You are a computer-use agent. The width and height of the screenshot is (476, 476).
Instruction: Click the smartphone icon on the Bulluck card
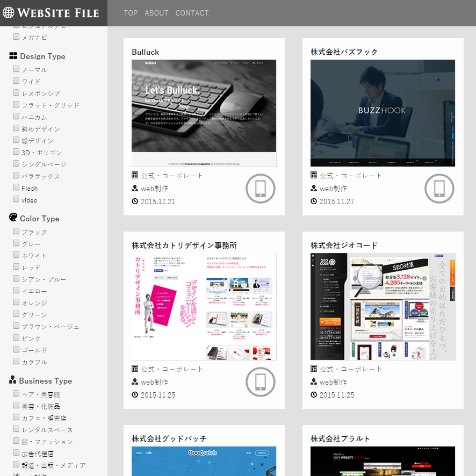(260, 189)
